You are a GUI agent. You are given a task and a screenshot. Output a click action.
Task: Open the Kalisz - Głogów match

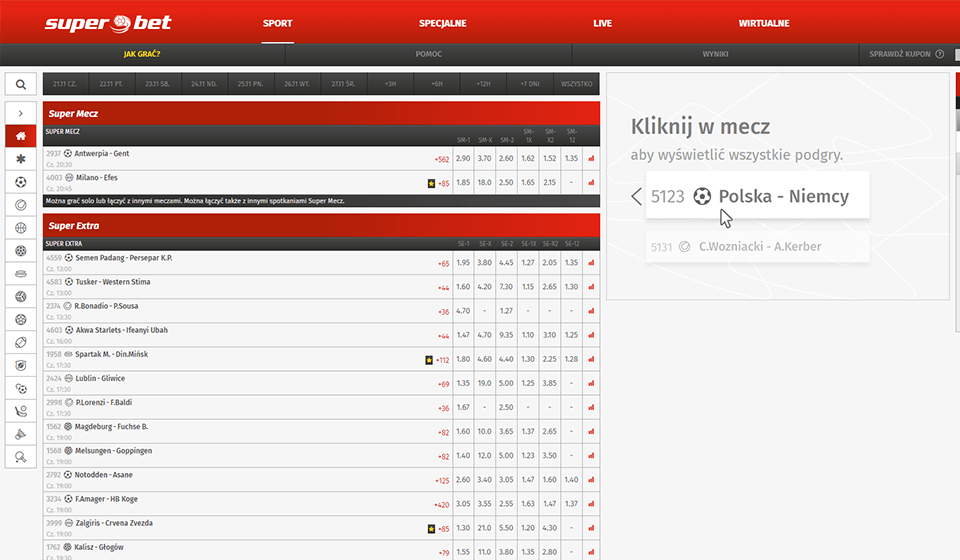[99, 547]
